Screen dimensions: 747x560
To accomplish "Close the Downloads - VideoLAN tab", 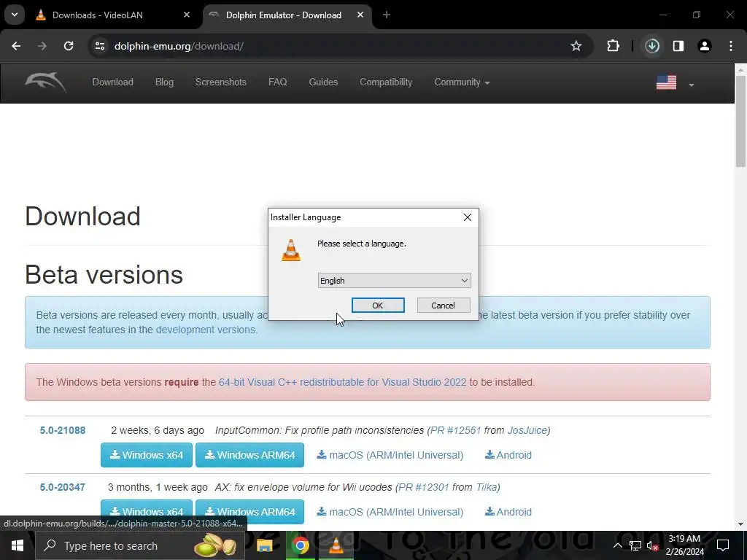I will 187,15.
